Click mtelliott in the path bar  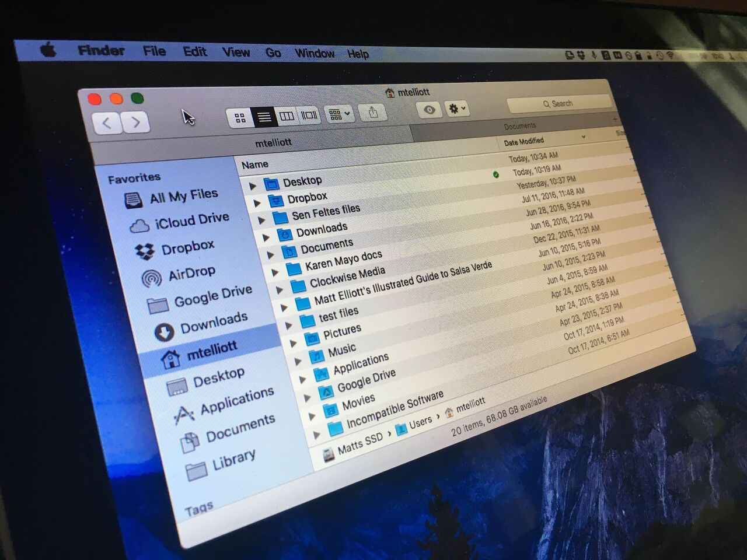(470, 404)
